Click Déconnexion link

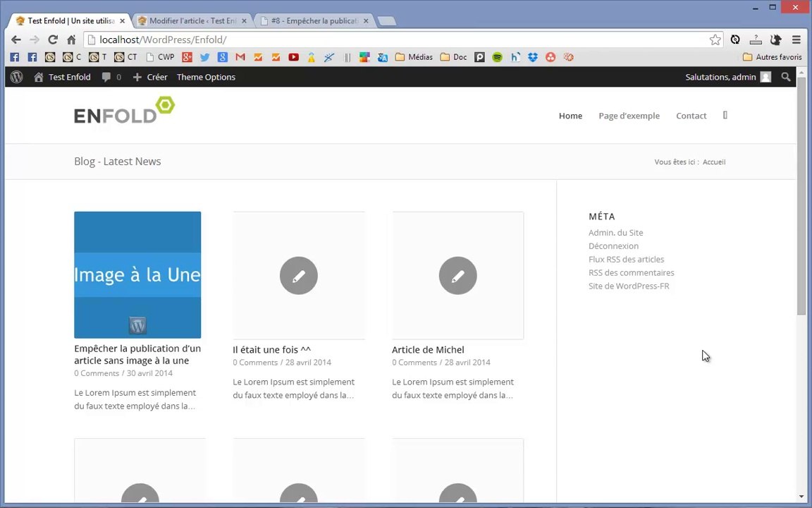tap(613, 246)
